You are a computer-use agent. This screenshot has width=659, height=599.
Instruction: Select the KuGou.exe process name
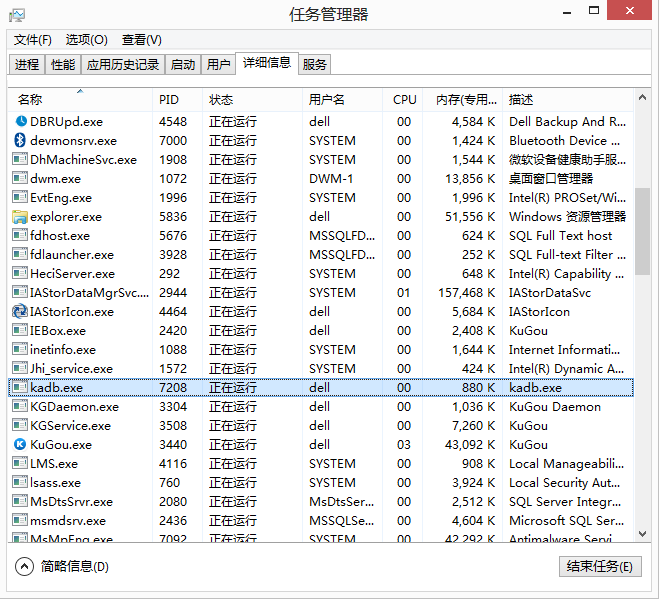[61, 444]
